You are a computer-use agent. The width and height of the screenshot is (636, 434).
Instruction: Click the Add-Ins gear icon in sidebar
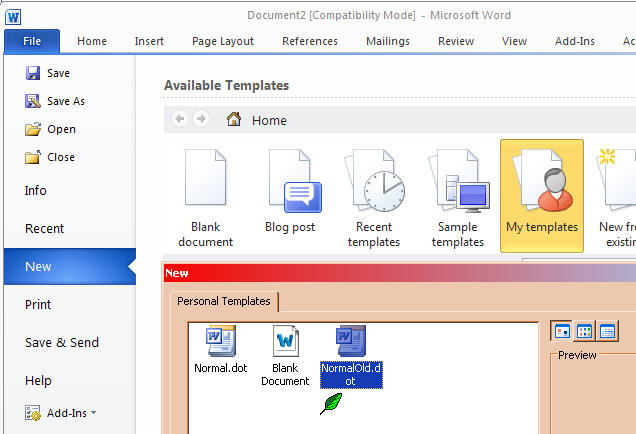click(33, 413)
